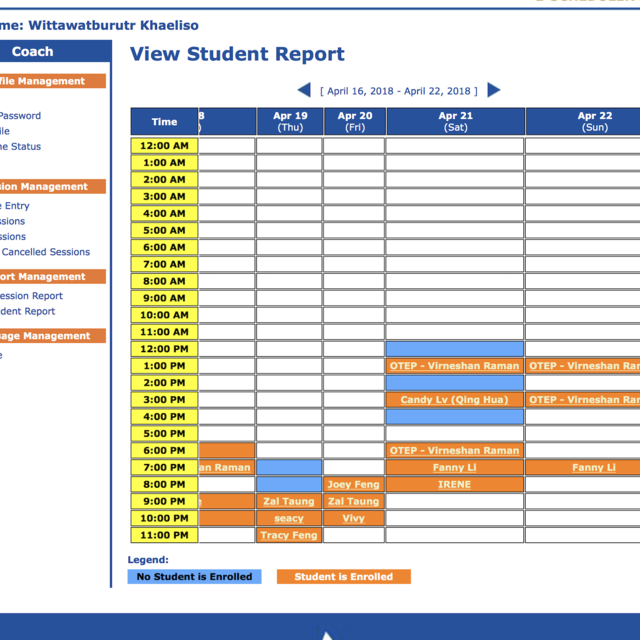Click the date range April 16 - April 22
Image resolution: width=640 pixels, height=640 pixels.
click(398, 91)
